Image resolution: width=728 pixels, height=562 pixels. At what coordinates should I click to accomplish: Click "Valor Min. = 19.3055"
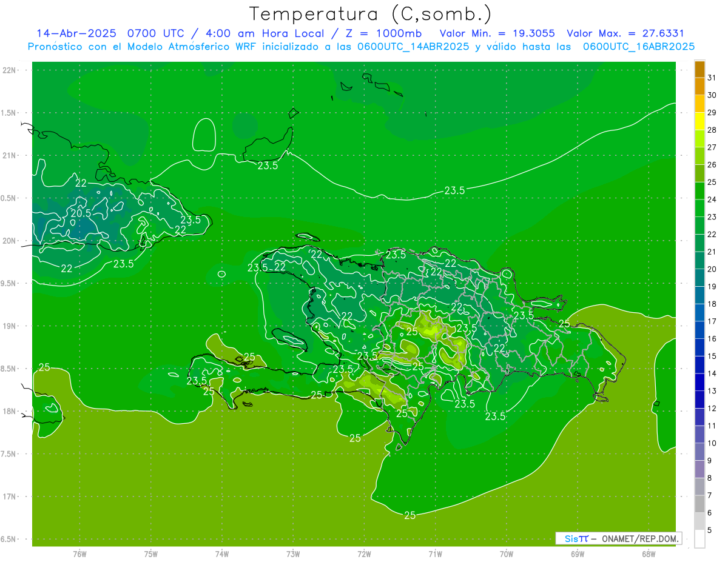tap(497, 33)
